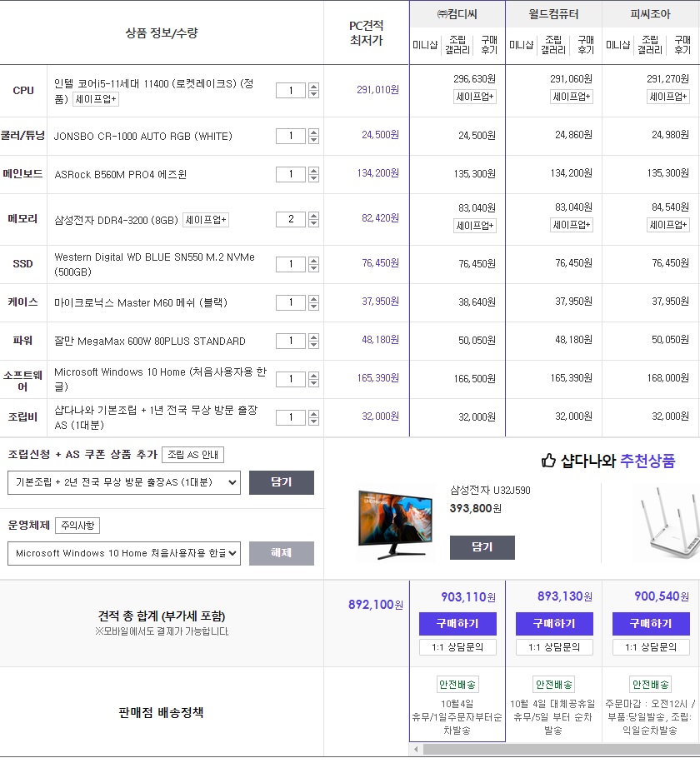The width and height of the screenshot is (700, 763).
Task: Click 1:1 상담문의 under the 893,130원 total
Action: 554,647
